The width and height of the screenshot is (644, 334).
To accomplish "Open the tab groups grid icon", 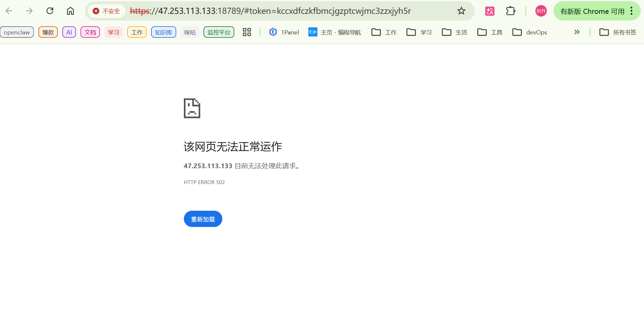I will tap(247, 32).
